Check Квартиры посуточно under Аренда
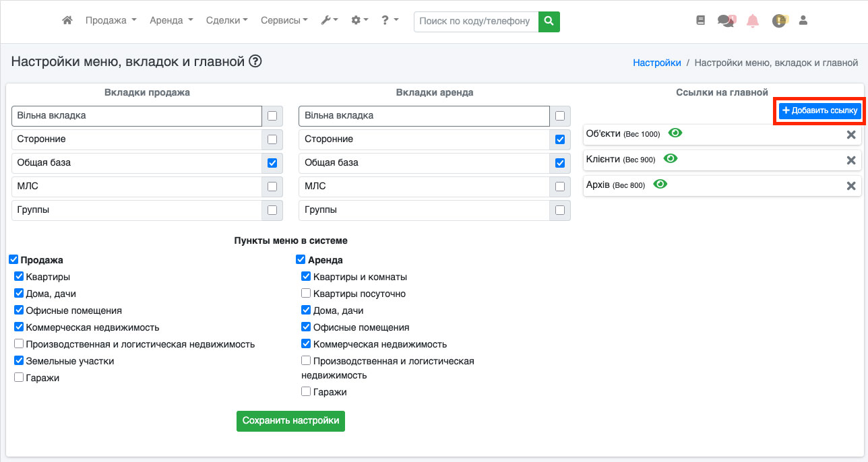Viewport: 868px width, 462px height. point(306,294)
